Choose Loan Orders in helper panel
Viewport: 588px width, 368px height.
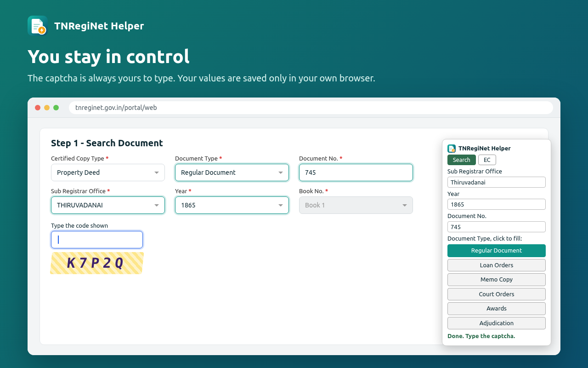click(497, 265)
